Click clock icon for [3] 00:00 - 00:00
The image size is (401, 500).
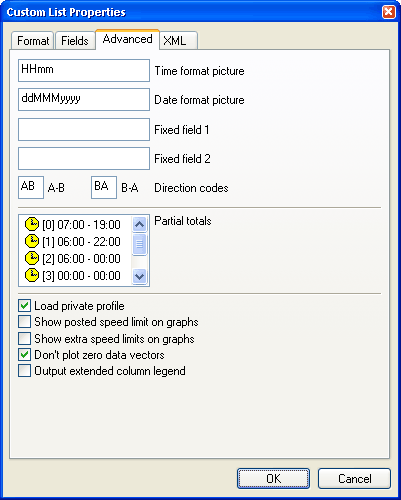pyautogui.click(x=32, y=275)
